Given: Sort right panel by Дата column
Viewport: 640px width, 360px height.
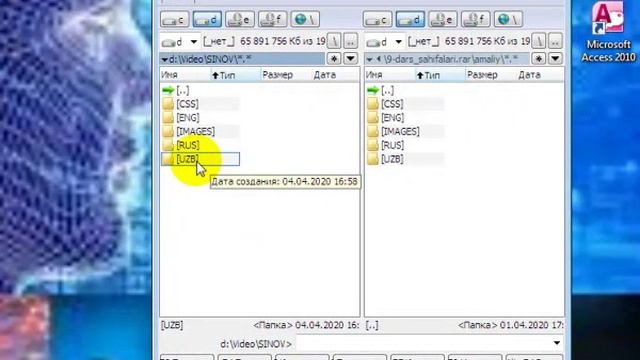Looking at the screenshot, I should coord(540,75).
